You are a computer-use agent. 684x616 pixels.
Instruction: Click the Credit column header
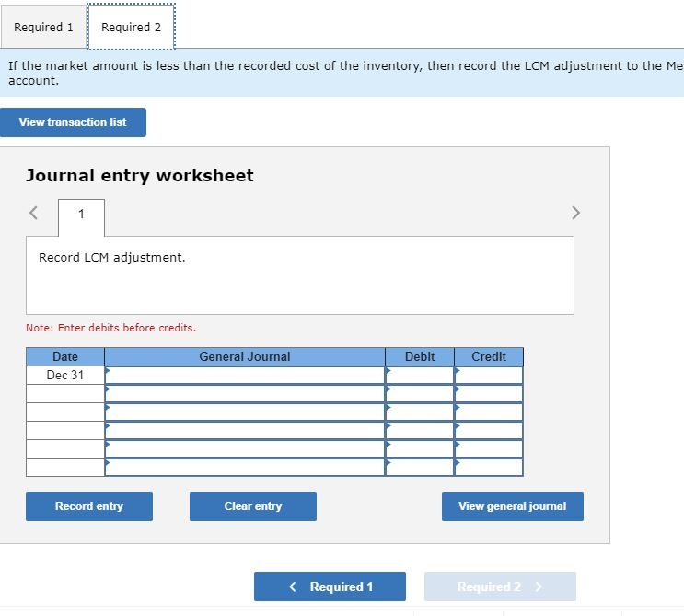[x=489, y=357]
